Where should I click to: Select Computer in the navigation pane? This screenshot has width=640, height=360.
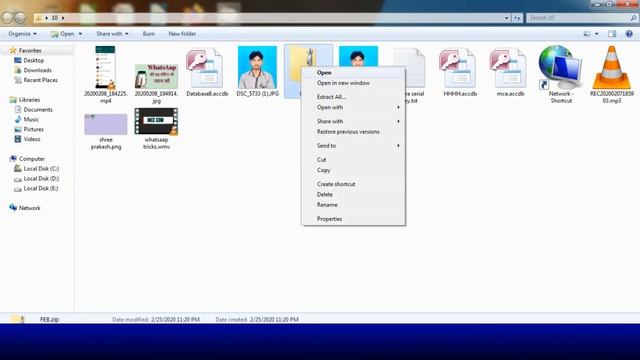pyautogui.click(x=31, y=159)
